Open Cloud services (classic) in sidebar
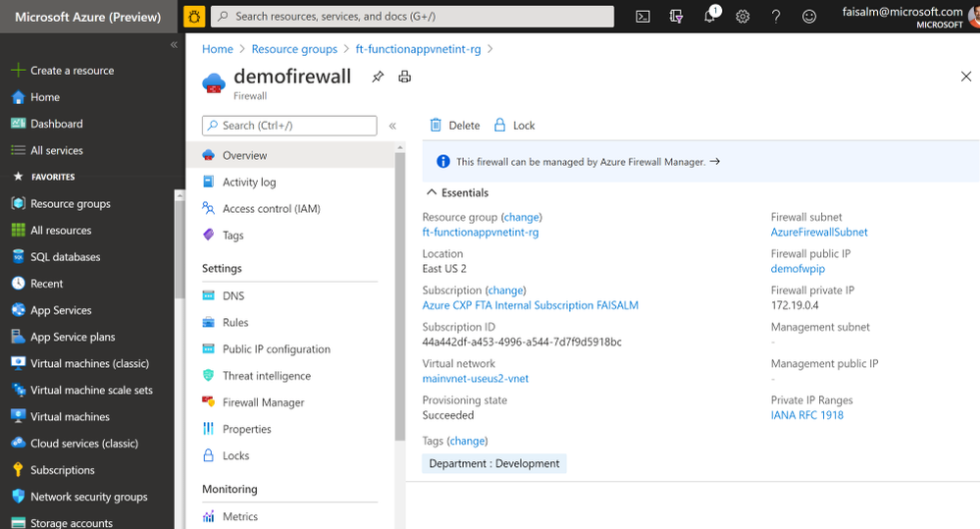This screenshot has width=980, height=529. [84, 443]
